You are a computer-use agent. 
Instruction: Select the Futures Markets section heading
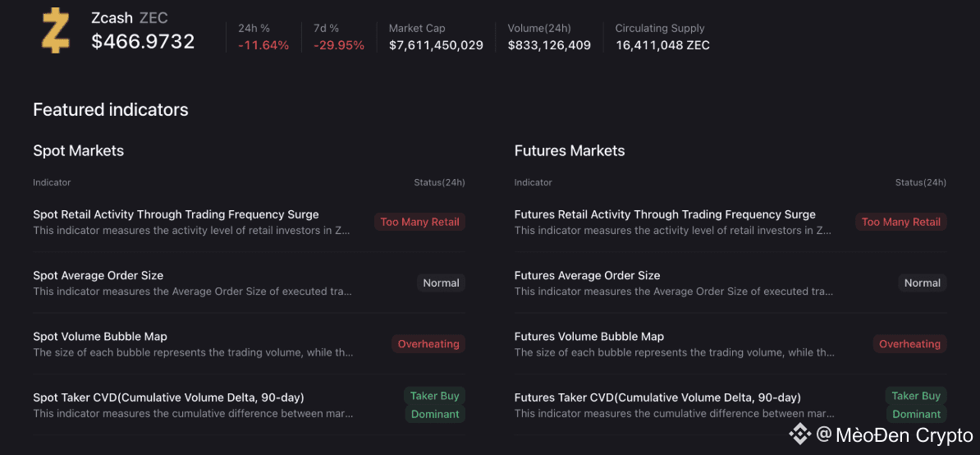tap(569, 151)
